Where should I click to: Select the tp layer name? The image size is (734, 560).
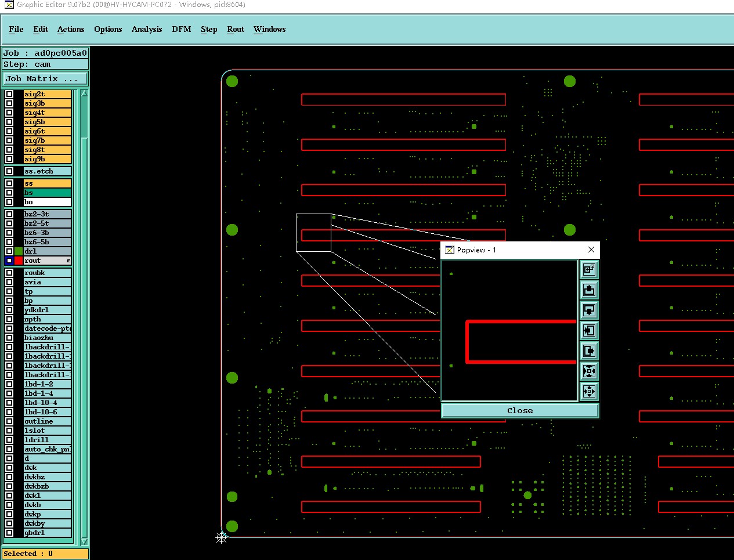coord(47,291)
